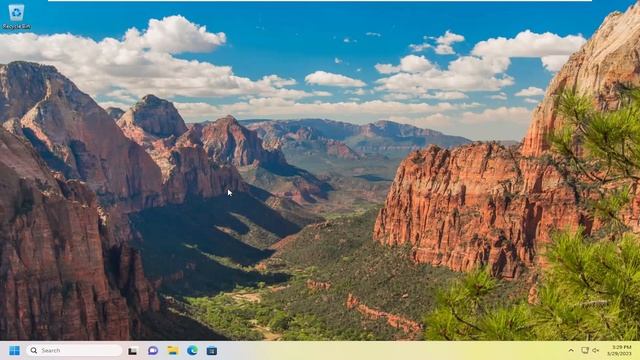The image size is (640, 360).
Task: Open the volume control in tray
Action: (x=596, y=351)
